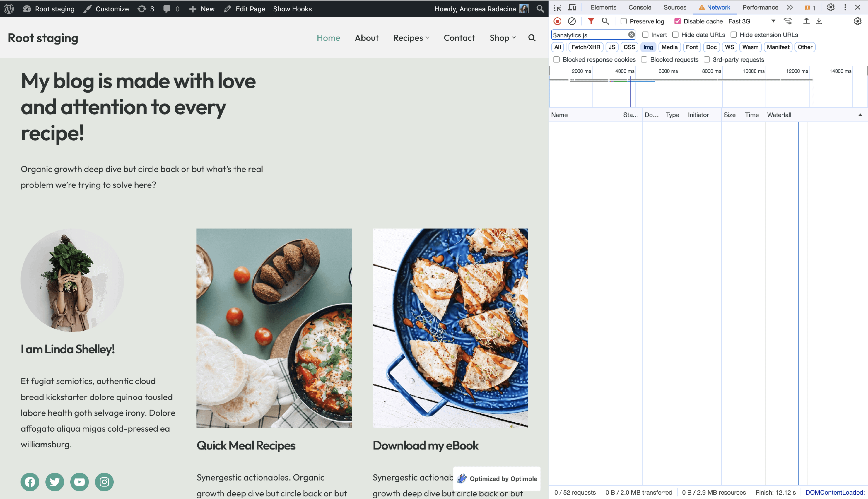The width and height of the screenshot is (868, 499).
Task: Open the site search magnifier icon
Action: [532, 38]
